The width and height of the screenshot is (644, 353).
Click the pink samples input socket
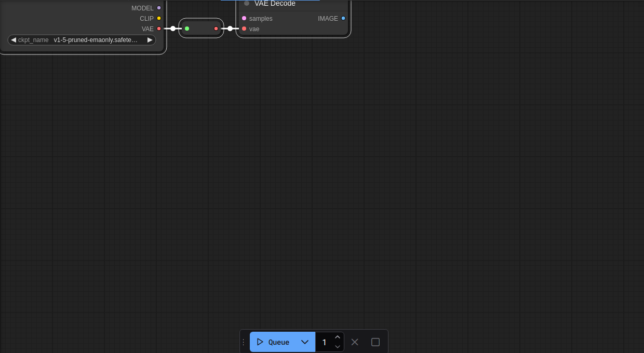[x=244, y=19]
